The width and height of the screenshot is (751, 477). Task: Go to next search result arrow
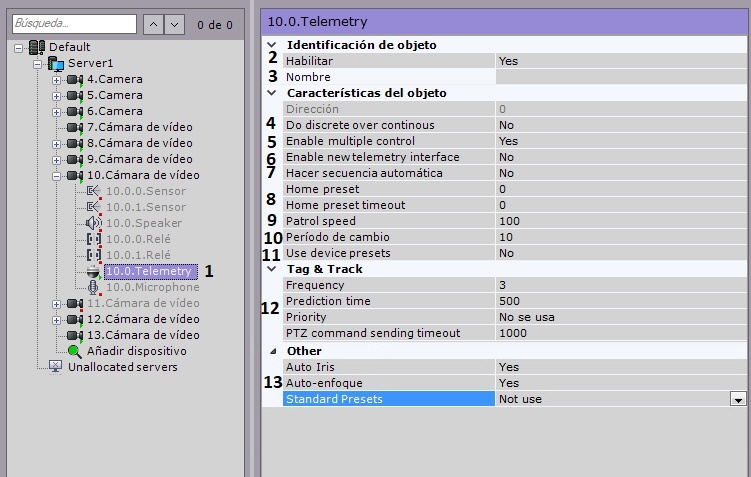(x=175, y=24)
